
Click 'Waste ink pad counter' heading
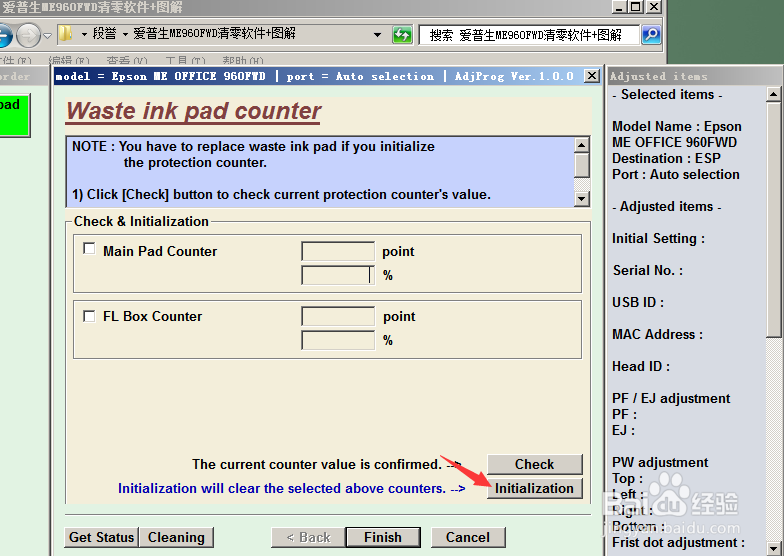pos(194,111)
